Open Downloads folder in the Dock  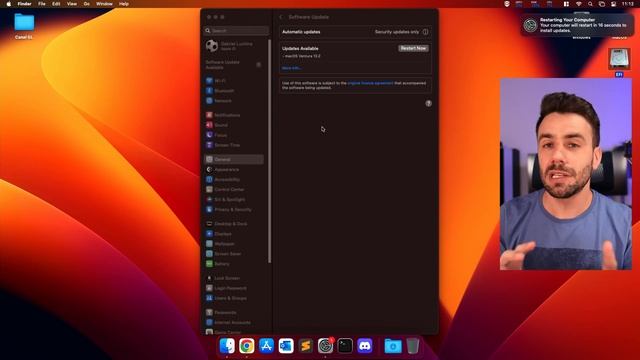click(393, 346)
